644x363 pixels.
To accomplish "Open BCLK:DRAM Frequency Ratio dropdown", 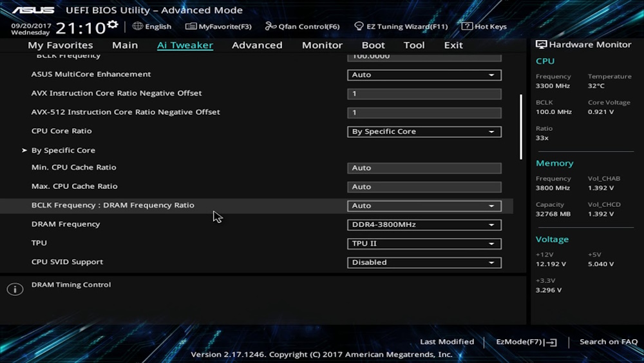I will click(x=424, y=206).
